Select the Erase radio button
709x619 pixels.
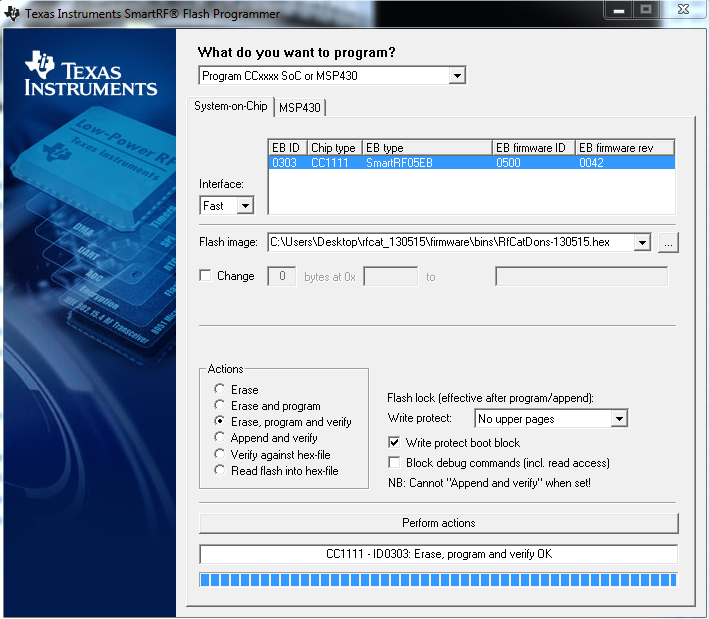pyautogui.click(x=219, y=390)
